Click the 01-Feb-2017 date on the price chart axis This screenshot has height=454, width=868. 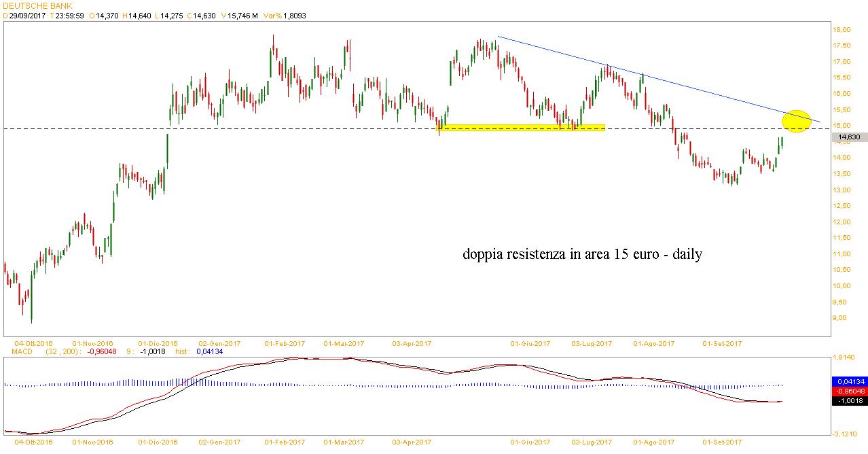click(x=284, y=343)
